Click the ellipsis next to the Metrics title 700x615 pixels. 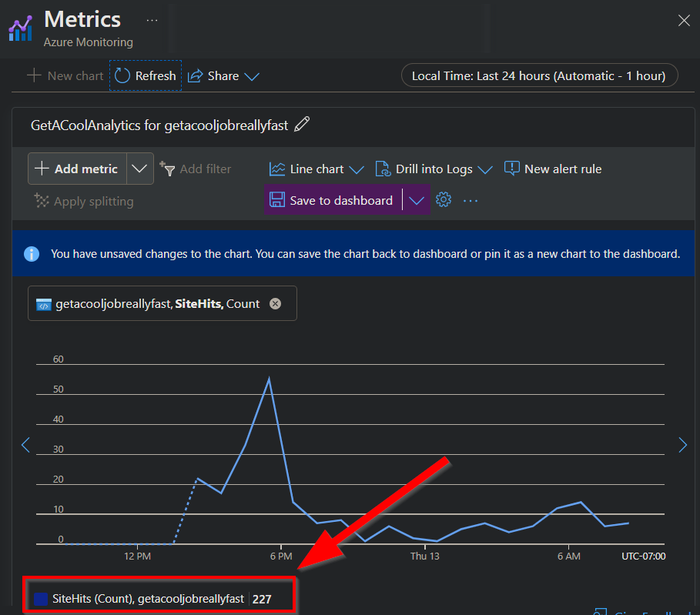152,19
